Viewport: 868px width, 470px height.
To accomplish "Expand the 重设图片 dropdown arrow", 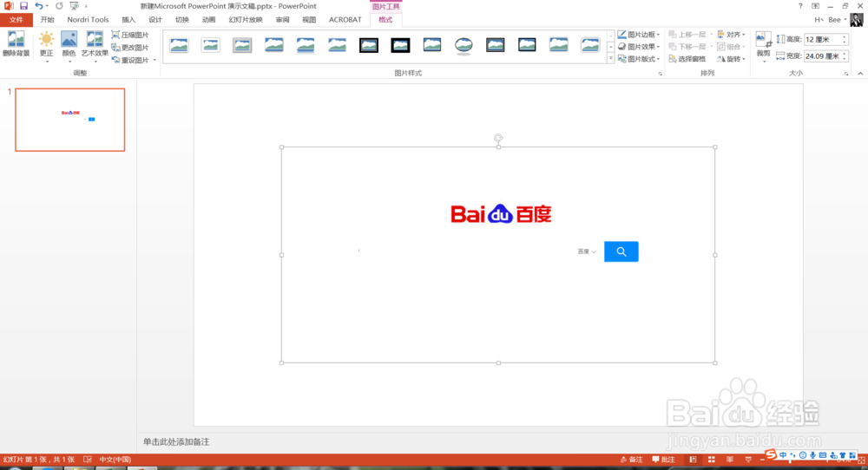I will [x=155, y=61].
